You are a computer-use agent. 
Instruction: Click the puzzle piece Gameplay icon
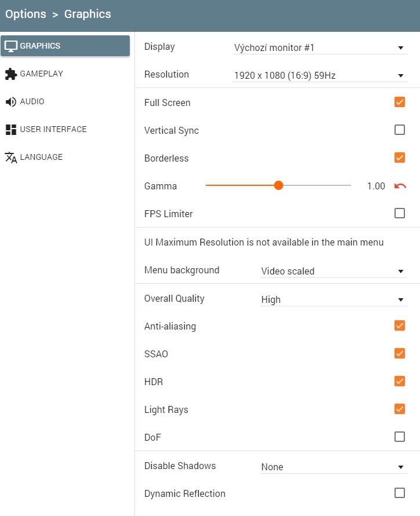11,74
